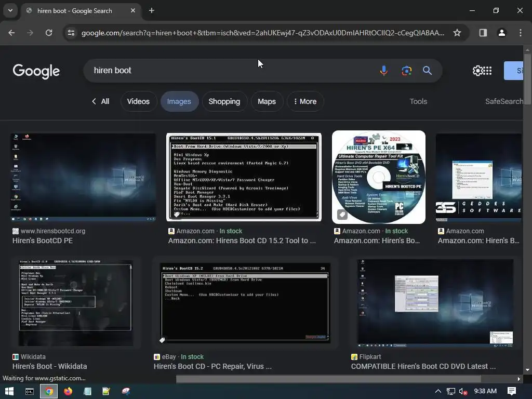This screenshot has width=532, height=399.
Task: Open site information icon in address bar
Action: [x=71, y=33]
